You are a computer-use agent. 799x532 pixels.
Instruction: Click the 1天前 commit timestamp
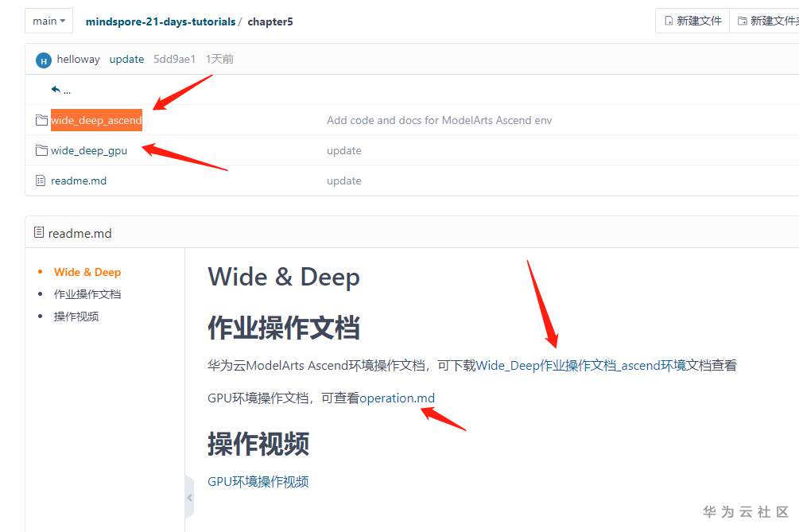219,59
